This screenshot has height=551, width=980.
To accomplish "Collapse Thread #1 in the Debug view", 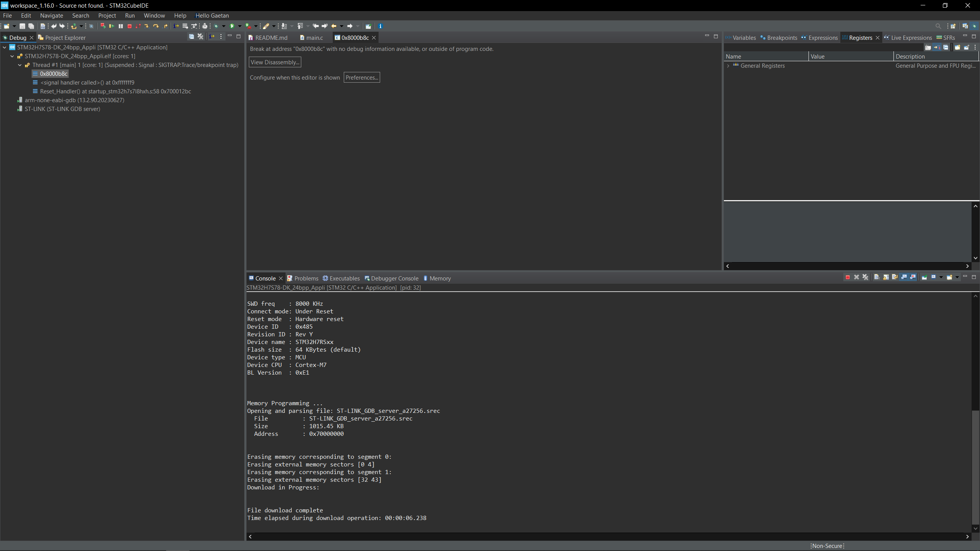I will coord(20,65).
